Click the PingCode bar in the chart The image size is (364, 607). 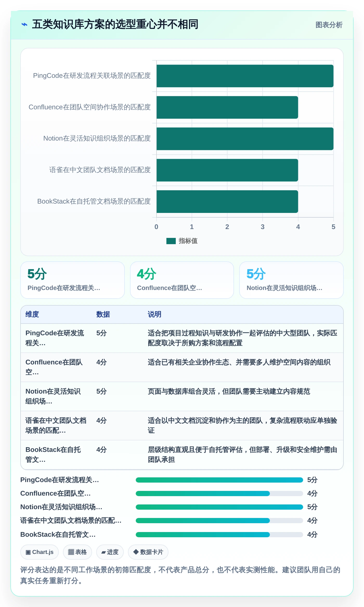pos(245,76)
